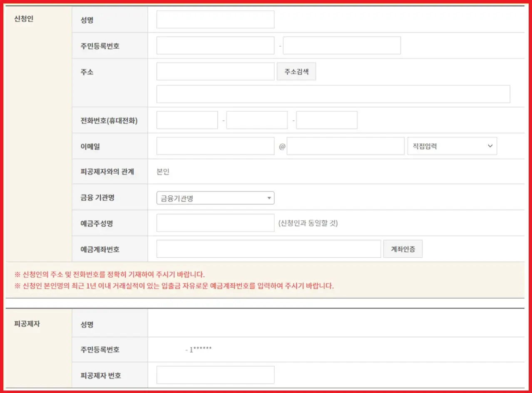The width and height of the screenshot is (532, 393).
Task: Click the last phone number box
Action: (x=326, y=119)
